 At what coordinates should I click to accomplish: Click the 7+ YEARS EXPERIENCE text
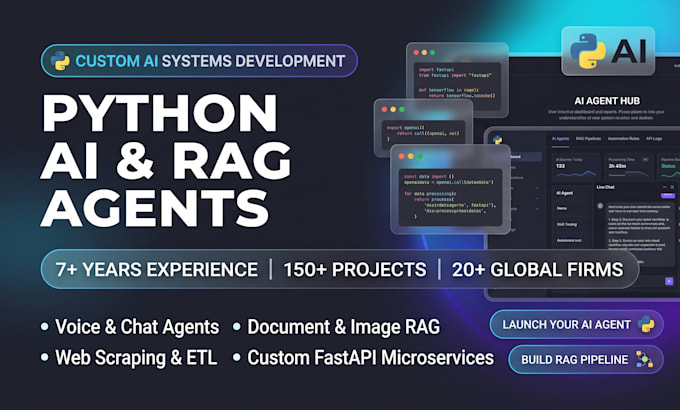pyautogui.click(x=157, y=269)
